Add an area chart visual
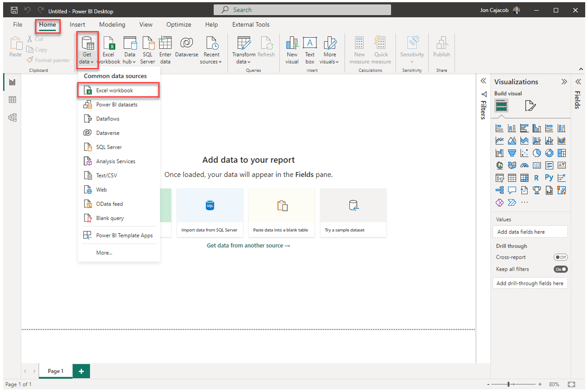The height and width of the screenshot is (392, 587). [x=512, y=141]
